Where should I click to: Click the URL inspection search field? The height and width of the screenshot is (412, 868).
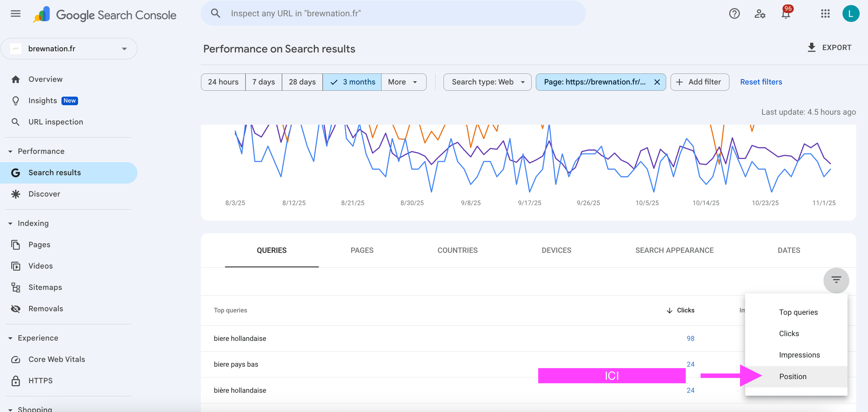point(393,13)
